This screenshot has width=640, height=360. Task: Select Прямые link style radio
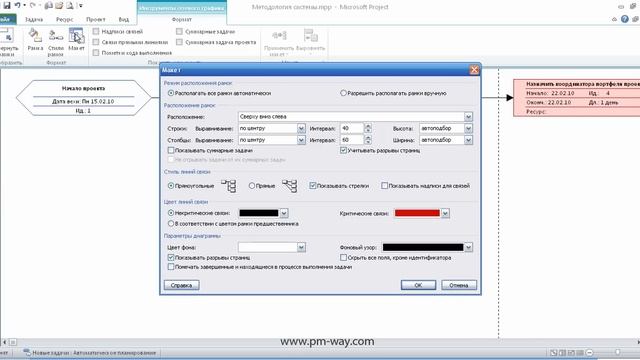click(252, 186)
